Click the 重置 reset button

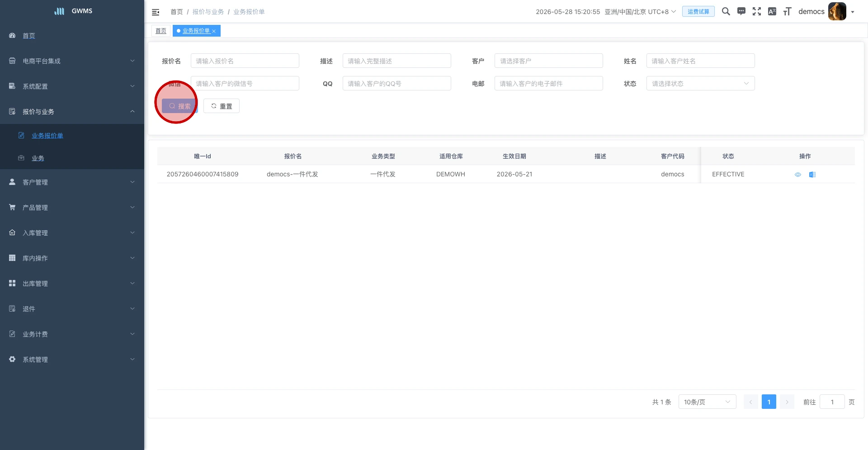pos(222,106)
